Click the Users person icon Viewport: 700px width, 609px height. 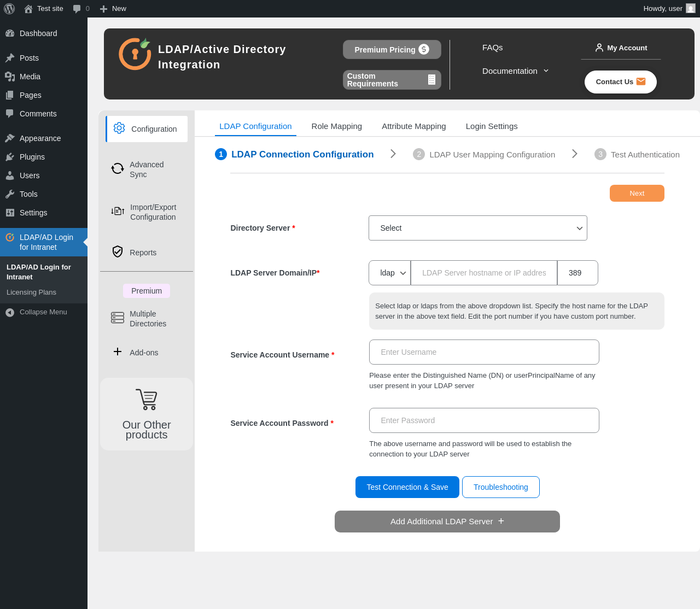point(10,175)
